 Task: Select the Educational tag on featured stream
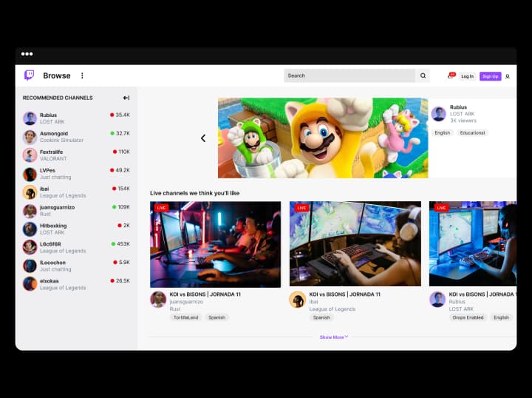[x=472, y=132]
